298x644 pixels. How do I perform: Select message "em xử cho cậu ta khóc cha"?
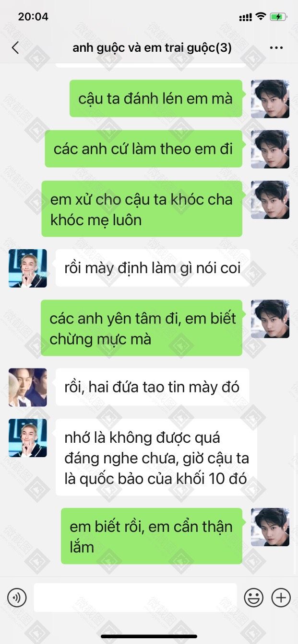[142, 209]
